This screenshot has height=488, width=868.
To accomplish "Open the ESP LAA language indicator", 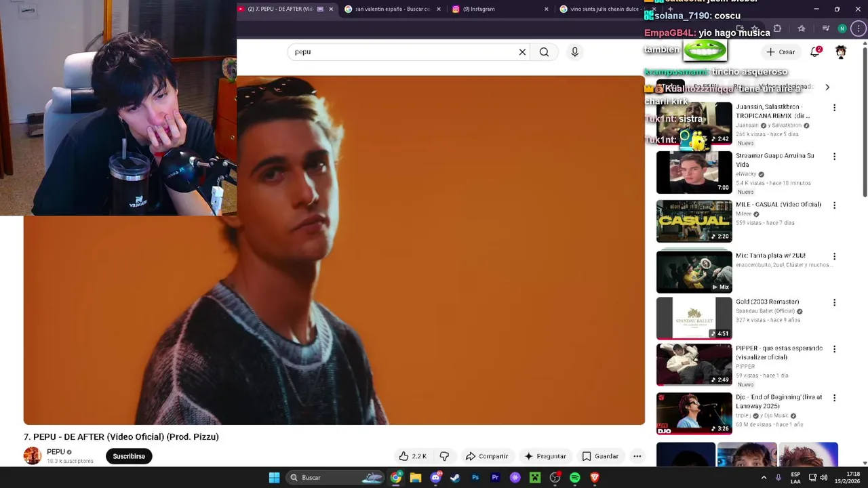I will tap(795, 477).
